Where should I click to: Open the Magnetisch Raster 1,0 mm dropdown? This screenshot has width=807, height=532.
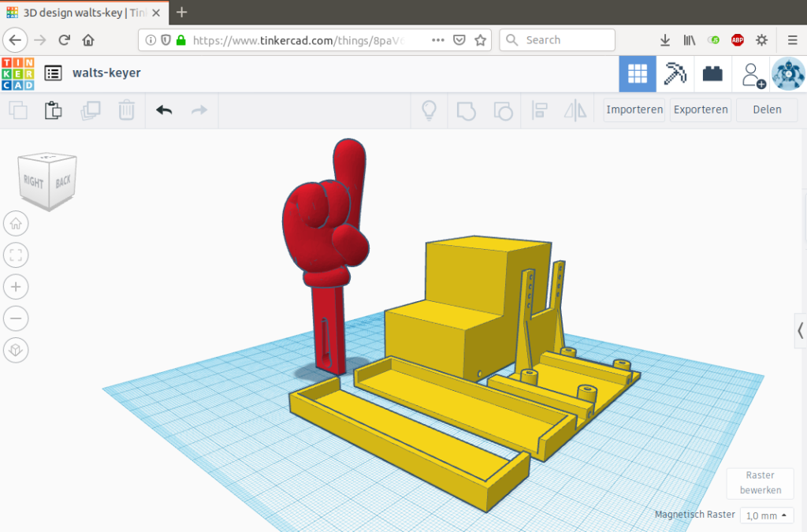click(767, 515)
